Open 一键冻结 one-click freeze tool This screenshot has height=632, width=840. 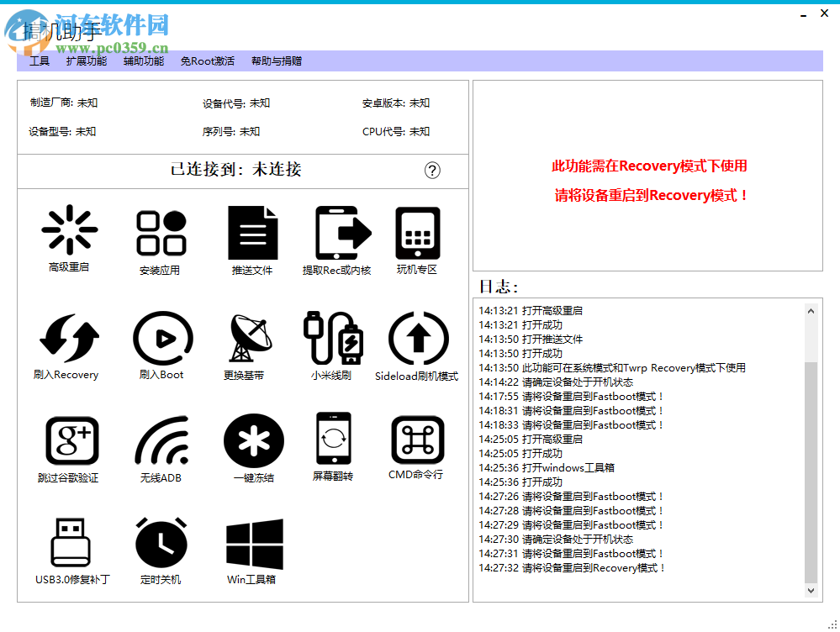pyautogui.click(x=254, y=448)
